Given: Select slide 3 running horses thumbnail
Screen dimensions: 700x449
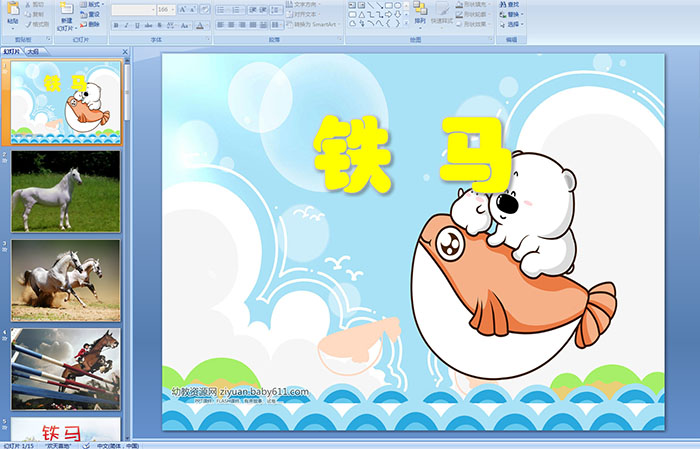Looking at the screenshot, I should tap(66, 280).
